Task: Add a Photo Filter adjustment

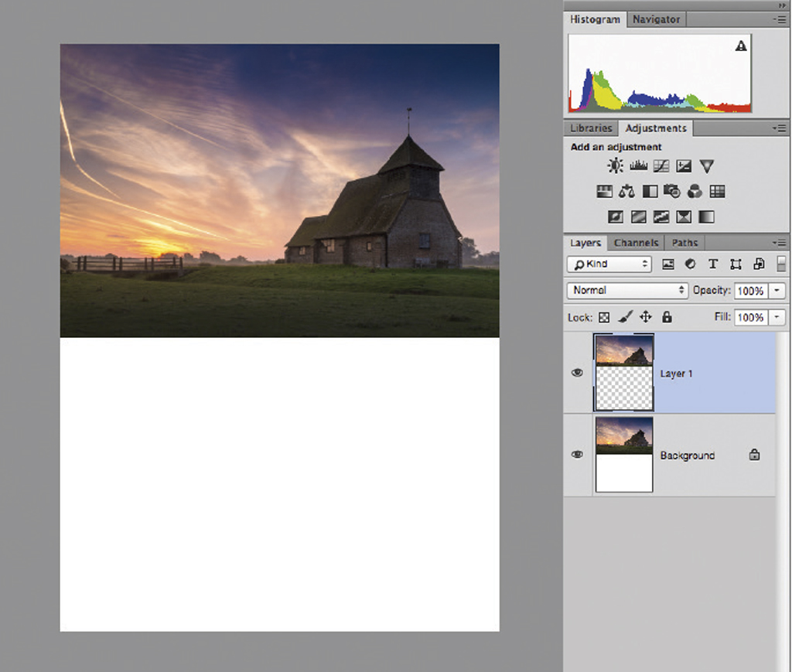Action: 672,191
